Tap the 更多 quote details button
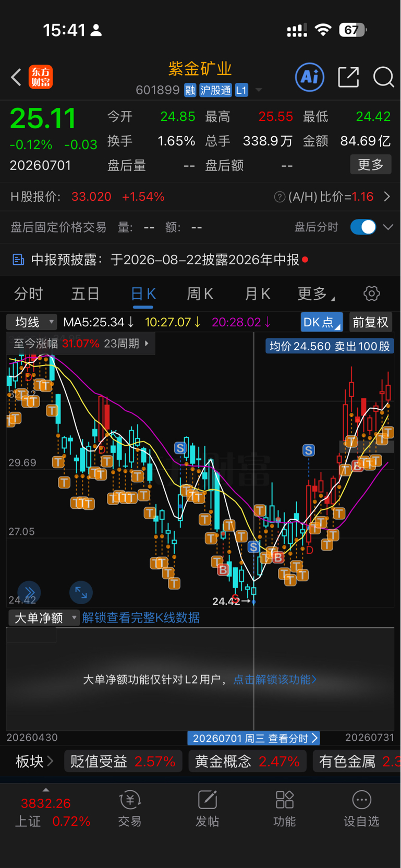 coord(371,165)
